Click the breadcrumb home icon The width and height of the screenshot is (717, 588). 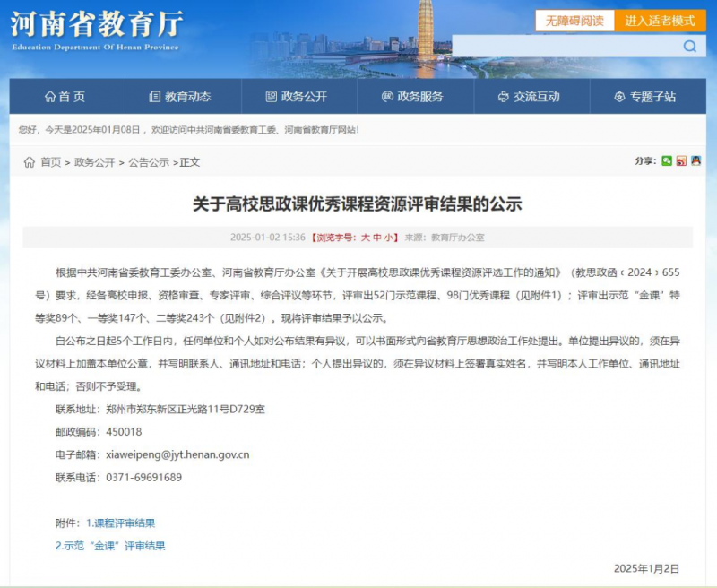(30, 162)
